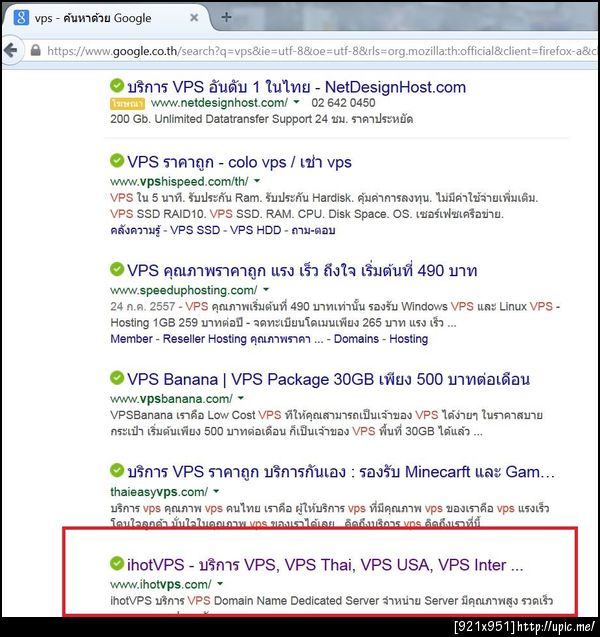The width and height of the screenshot is (600, 637).
Task: Click the www.vpsbanana.com/ green URL text
Action: point(171,399)
